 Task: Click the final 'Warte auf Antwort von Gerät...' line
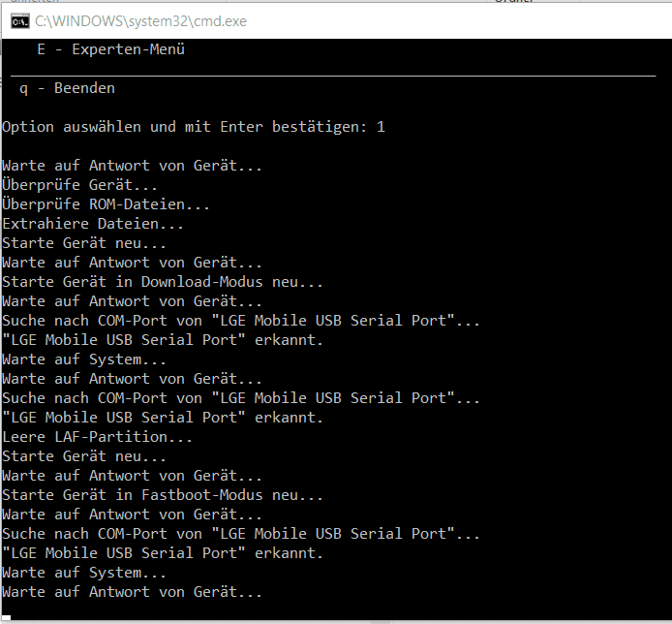point(132,592)
